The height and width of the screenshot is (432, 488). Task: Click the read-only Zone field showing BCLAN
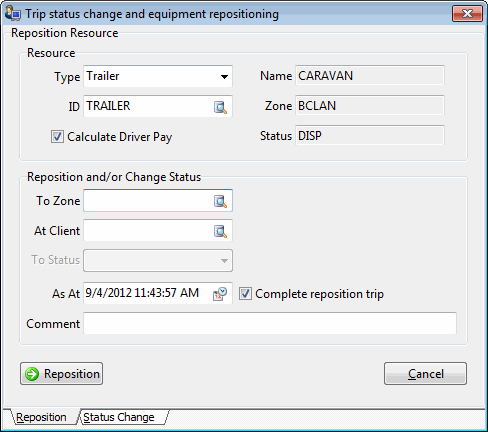pos(370,106)
